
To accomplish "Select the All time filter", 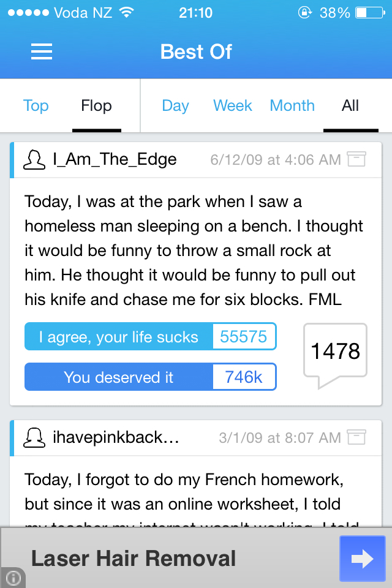I will [x=350, y=105].
